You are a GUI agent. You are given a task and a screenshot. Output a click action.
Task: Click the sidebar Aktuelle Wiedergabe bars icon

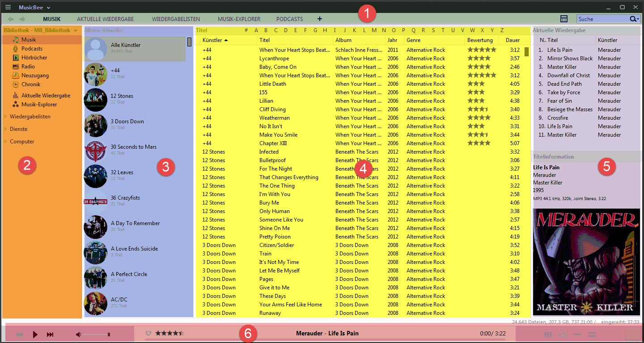16,96
